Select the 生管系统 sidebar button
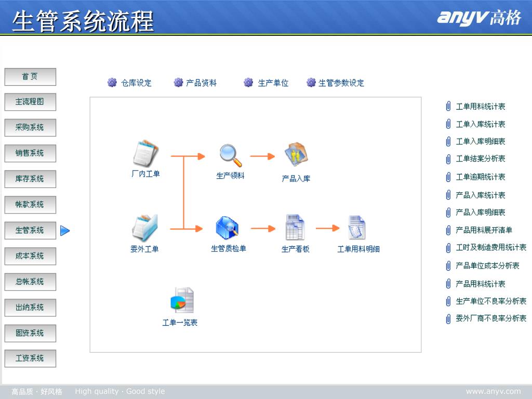Viewport: 532px width, 399px height. click(x=30, y=231)
